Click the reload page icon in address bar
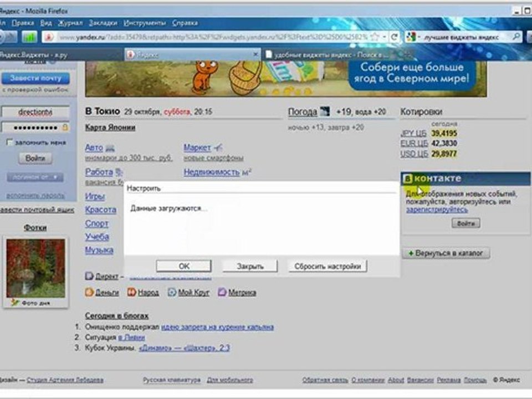Viewport: 532px width, 399px height. coord(394,37)
